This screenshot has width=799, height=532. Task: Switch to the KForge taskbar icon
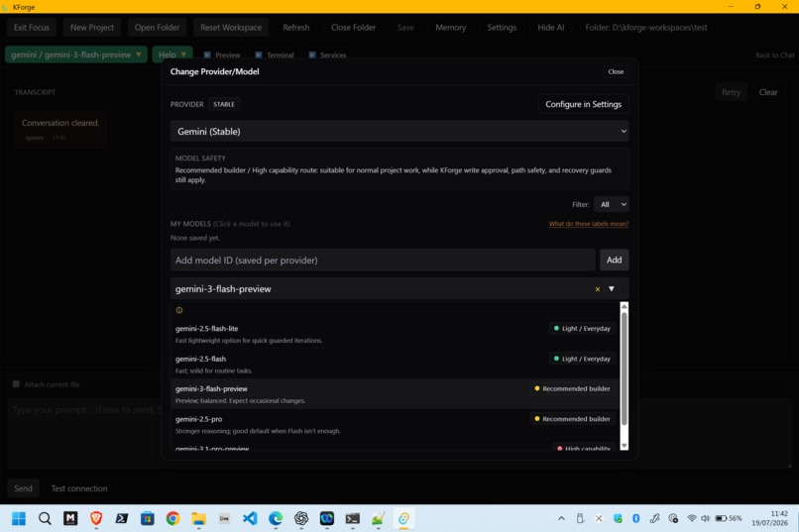tap(403, 518)
